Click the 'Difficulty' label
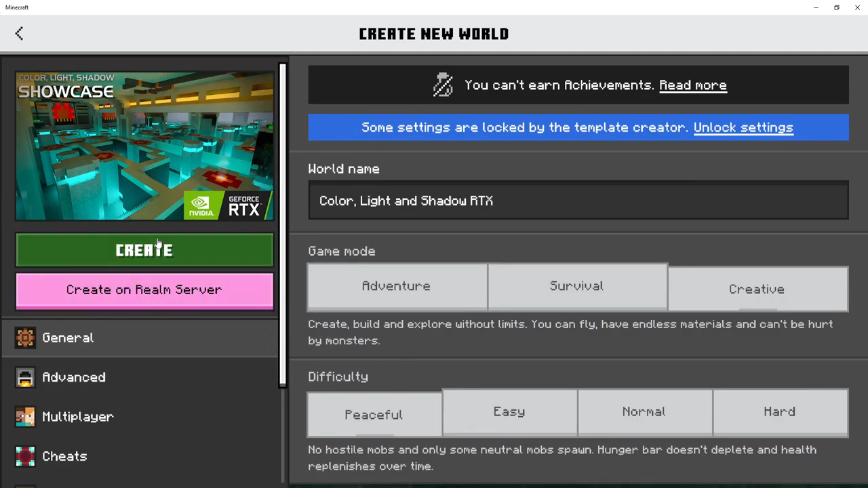The image size is (868, 488). click(338, 377)
